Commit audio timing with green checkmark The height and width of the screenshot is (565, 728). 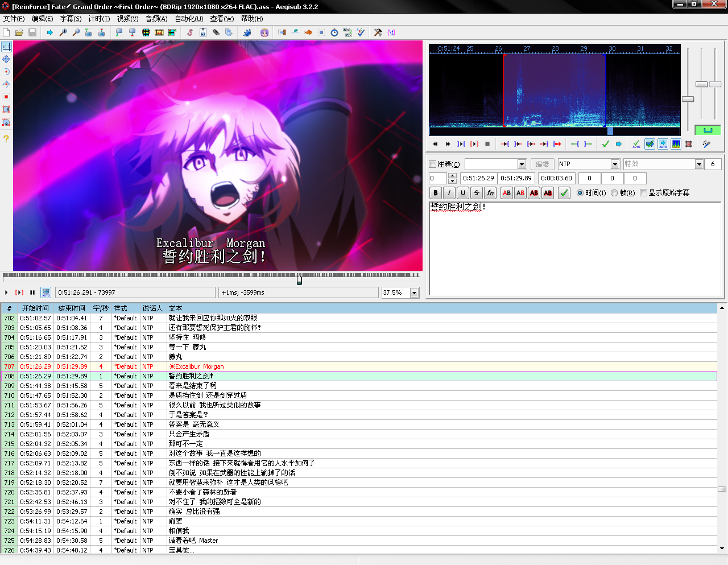click(606, 144)
